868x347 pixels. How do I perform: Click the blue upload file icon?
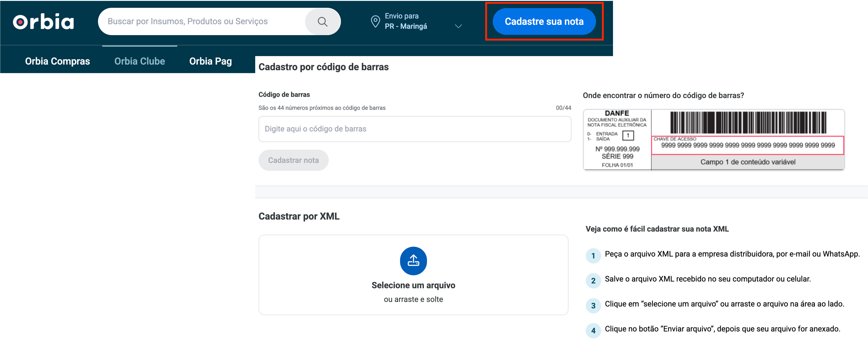click(x=413, y=261)
